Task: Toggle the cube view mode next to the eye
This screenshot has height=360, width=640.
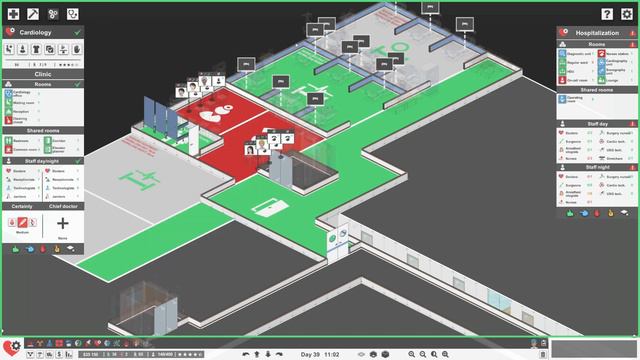Action: (373, 354)
